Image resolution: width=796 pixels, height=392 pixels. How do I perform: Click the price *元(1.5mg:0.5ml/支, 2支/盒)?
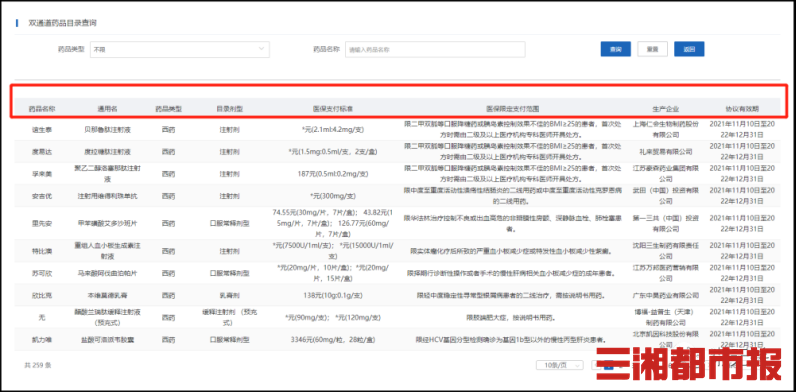coord(333,152)
